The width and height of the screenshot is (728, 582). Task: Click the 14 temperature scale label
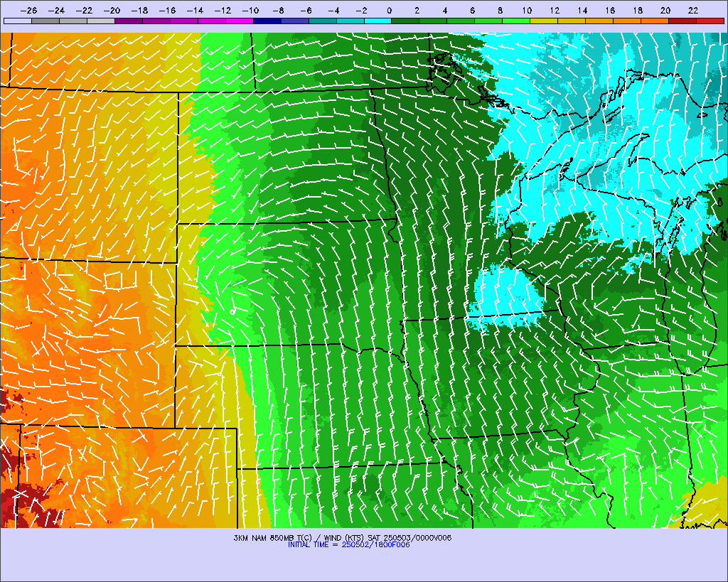[x=583, y=10]
